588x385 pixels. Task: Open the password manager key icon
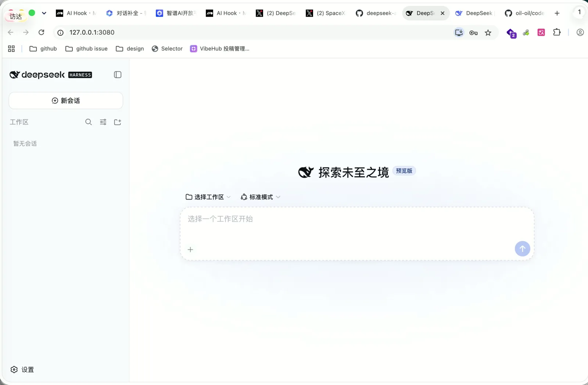473,33
